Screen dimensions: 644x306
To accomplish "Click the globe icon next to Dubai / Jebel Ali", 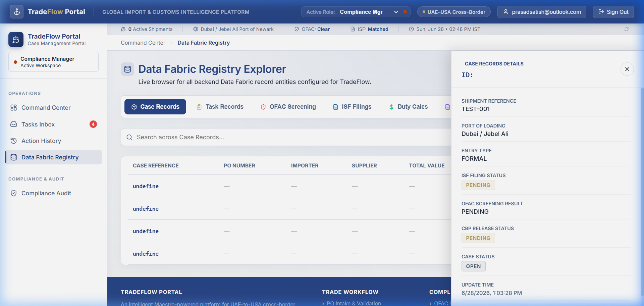I will click(196, 29).
